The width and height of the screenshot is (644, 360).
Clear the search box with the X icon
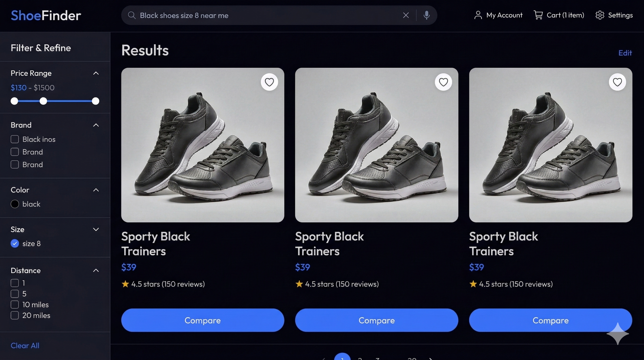click(x=406, y=15)
